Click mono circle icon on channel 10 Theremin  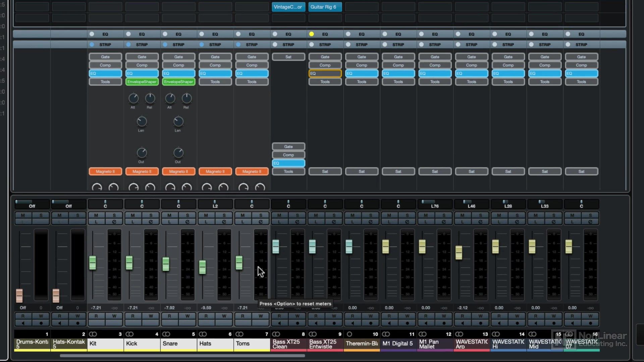[x=349, y=334]
